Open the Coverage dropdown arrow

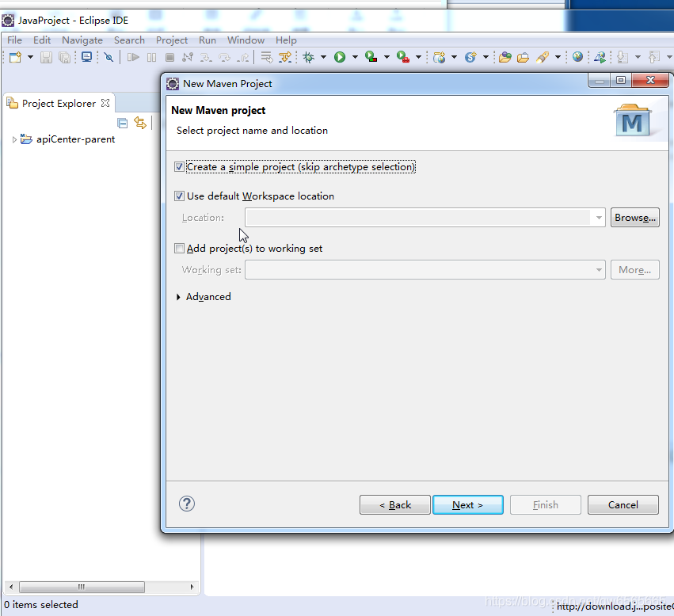coord(387,57)
